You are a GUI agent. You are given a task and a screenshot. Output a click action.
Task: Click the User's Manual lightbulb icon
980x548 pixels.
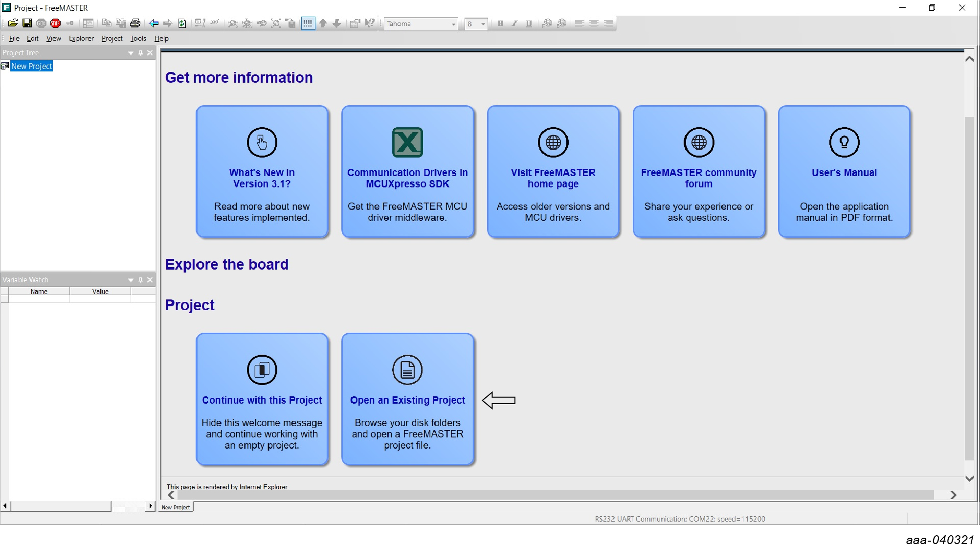(x=844, y=142)
